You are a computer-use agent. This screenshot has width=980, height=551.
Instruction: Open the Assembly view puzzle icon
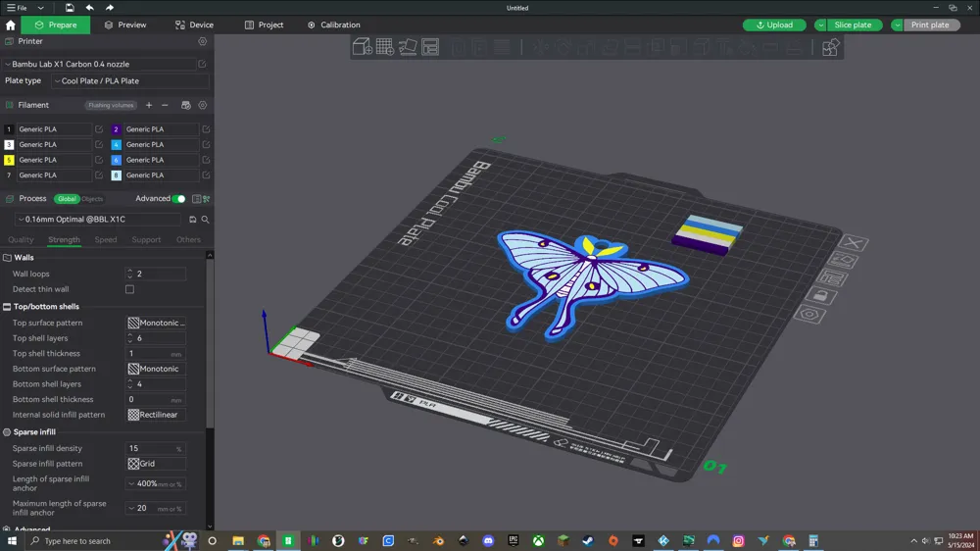pyautogui.click(x=830, y=47)
